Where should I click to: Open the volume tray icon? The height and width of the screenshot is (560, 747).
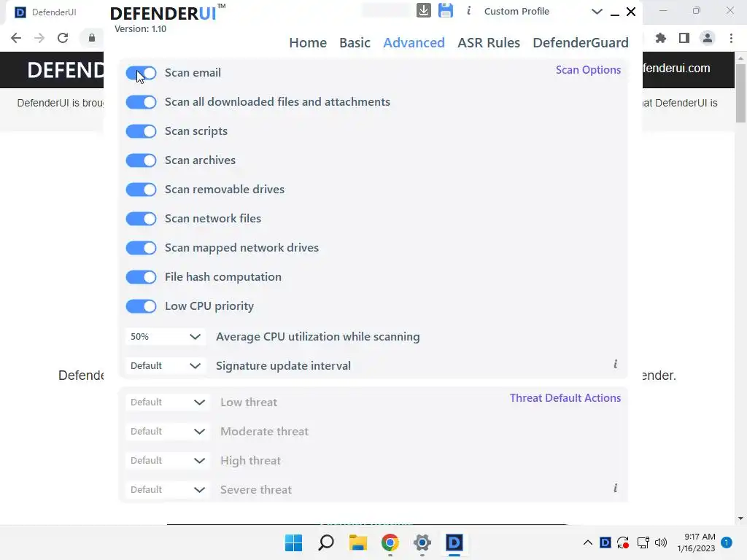[x=661, y=542]
